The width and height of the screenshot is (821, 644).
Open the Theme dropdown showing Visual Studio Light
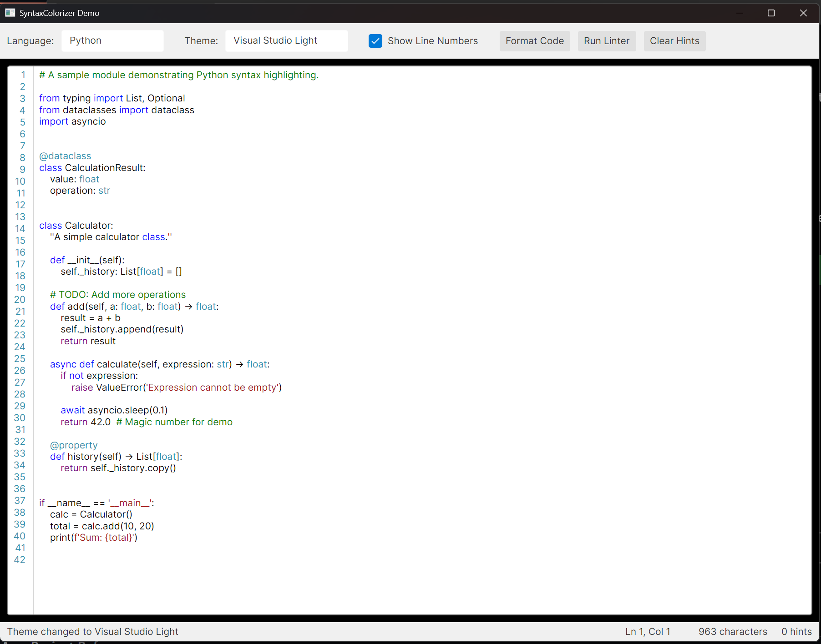tap(286, 40)
